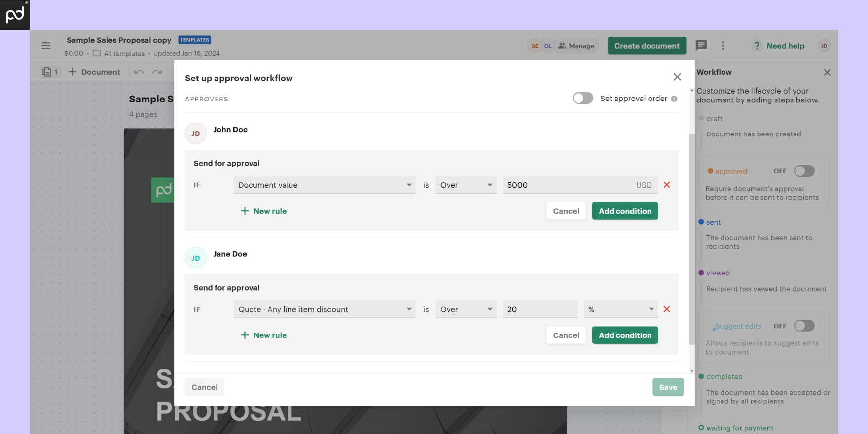Select the completed workflow step
Image resolution: width=868 pixels, height=434 pixels.
pyautogui.click(x=724, y=376)
